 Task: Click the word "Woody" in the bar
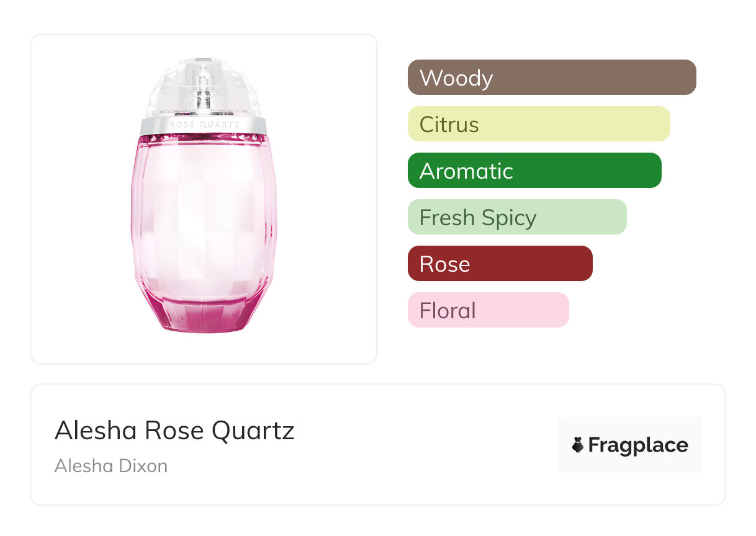(x=456, y=78)
